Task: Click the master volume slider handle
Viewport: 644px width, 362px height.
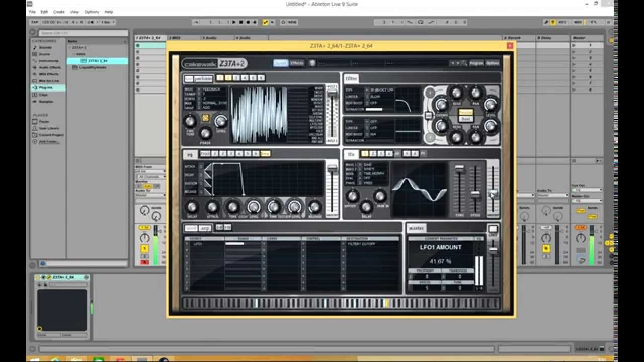Action: (494, 251)
